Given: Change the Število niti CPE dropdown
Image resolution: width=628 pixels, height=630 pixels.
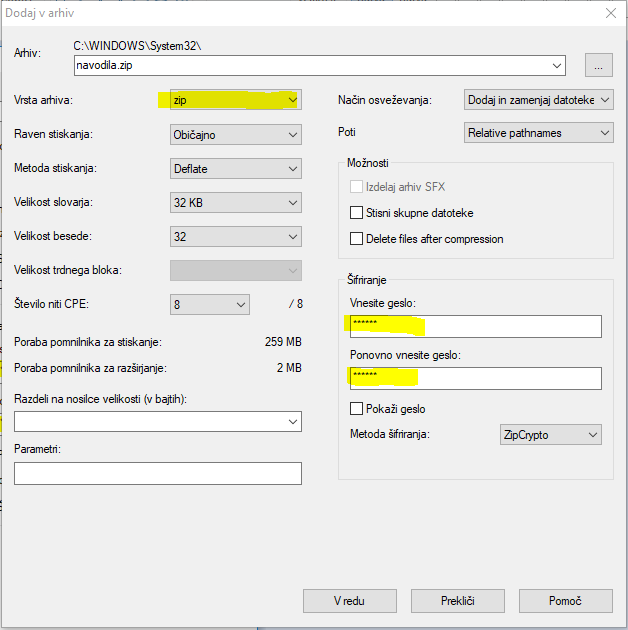Looking at the screenshot, I should tap(209, 304).
